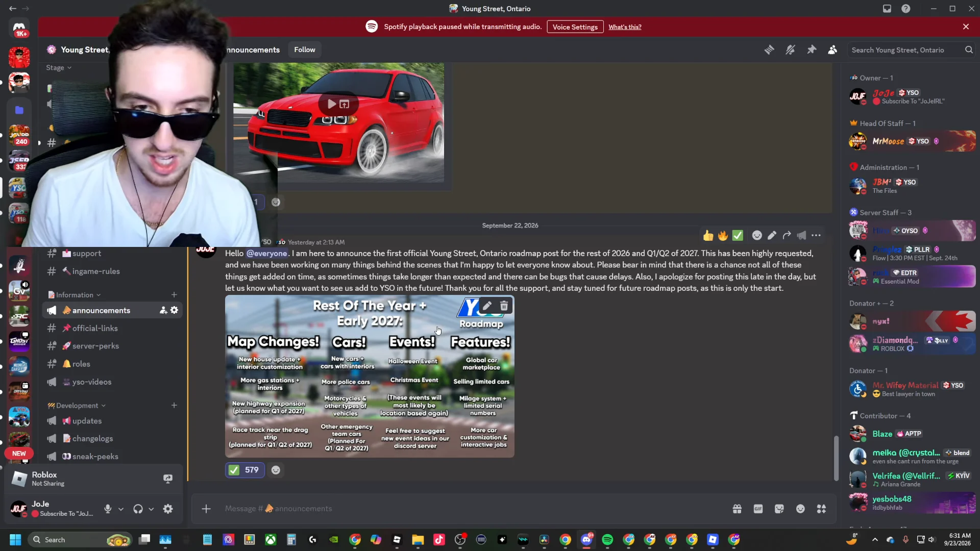980x551 pixels.
Task: Open the ingame-rules channel
Action: [x=112, y=271]
